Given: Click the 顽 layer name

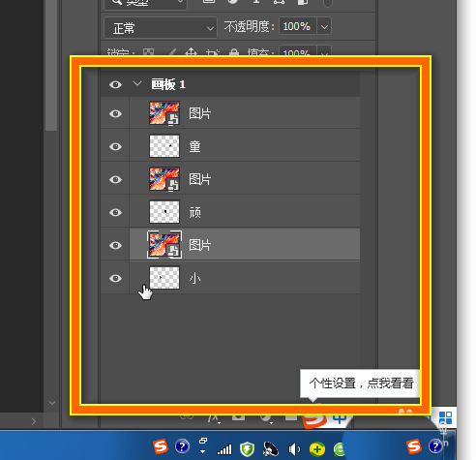Looking at the screenshot, I should tap(194, 212).
